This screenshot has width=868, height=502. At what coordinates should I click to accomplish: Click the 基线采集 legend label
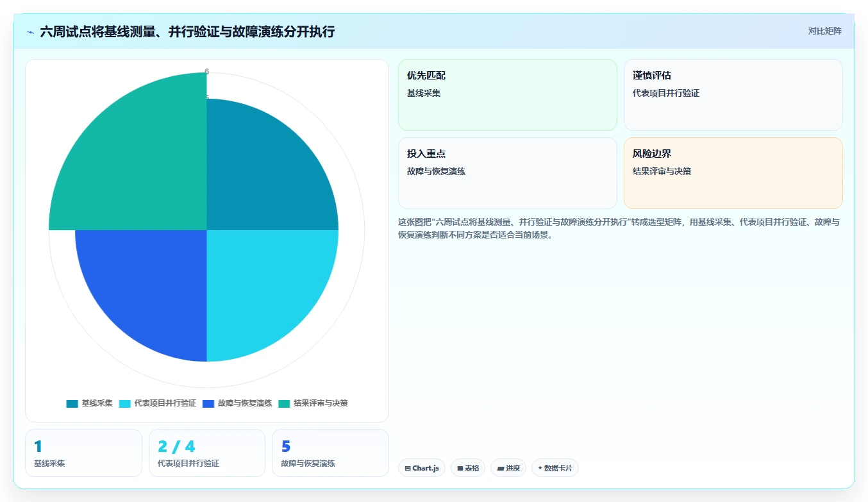97,404
